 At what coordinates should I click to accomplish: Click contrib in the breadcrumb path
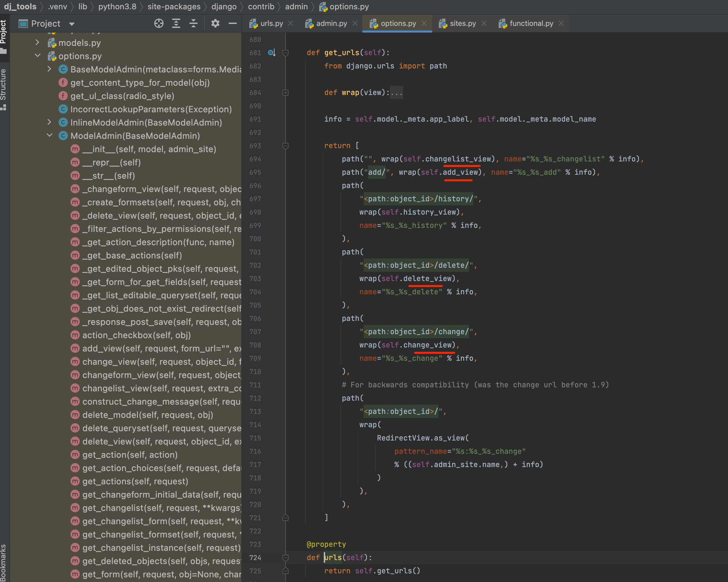(261, 6)
